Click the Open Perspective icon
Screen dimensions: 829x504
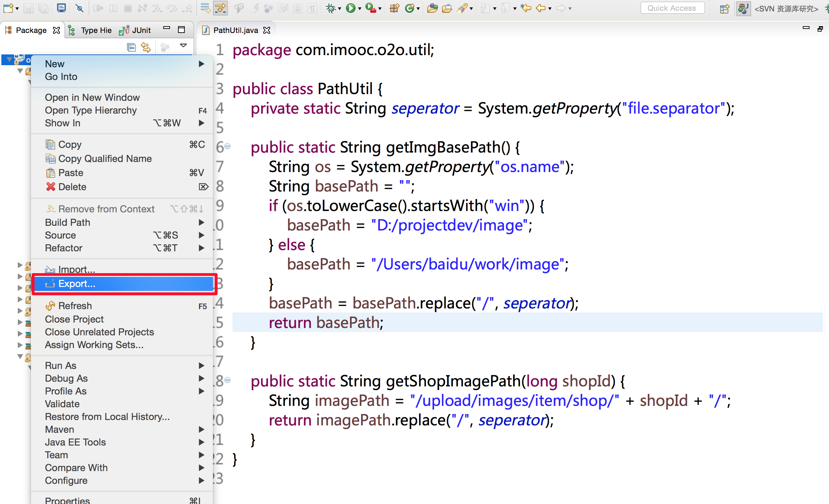coord(724,8)
